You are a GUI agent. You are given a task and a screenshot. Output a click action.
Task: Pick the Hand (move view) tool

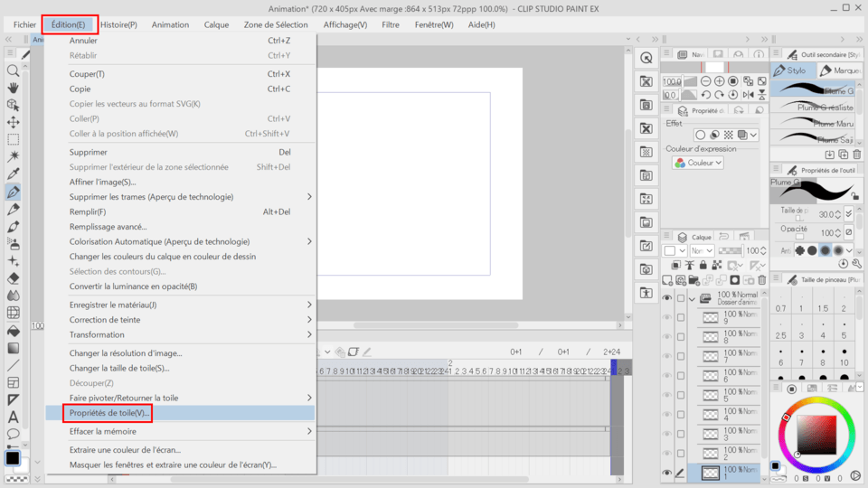pyautogui.click(x=14, y=88)
